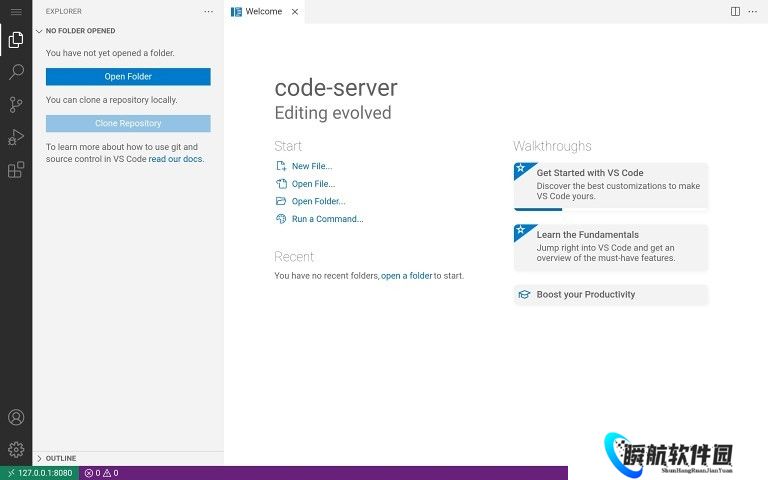Select the Welcome tab
The height and width of the screenshot is (480, 768).
(263, 11)
